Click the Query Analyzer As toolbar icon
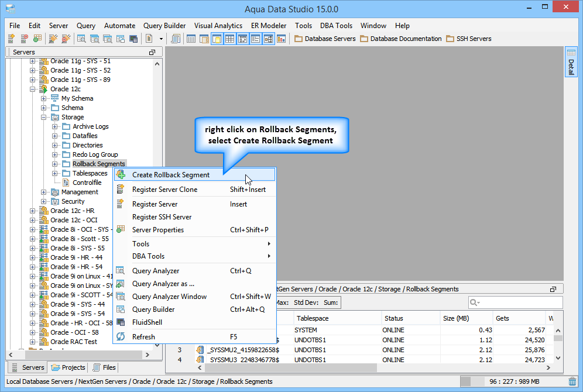The height and width of the screenshot is (392, 583). (x=94, y=38)
